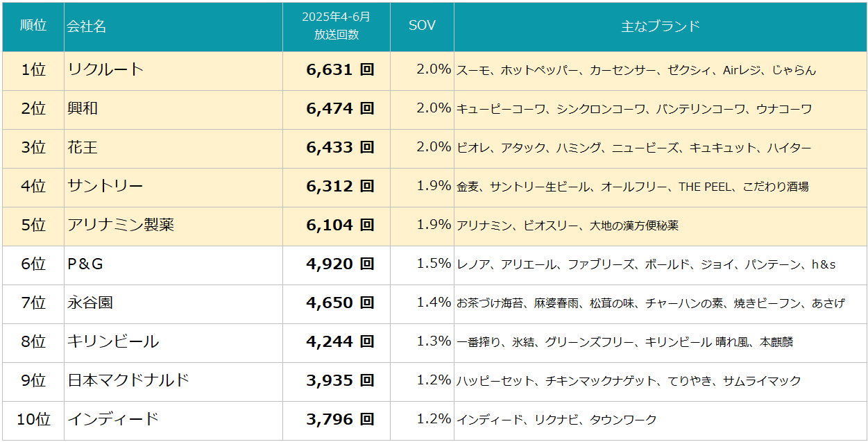Click 日本マクドナルド in the 9位 row
The image size is (868, 442).
(128, 380)
